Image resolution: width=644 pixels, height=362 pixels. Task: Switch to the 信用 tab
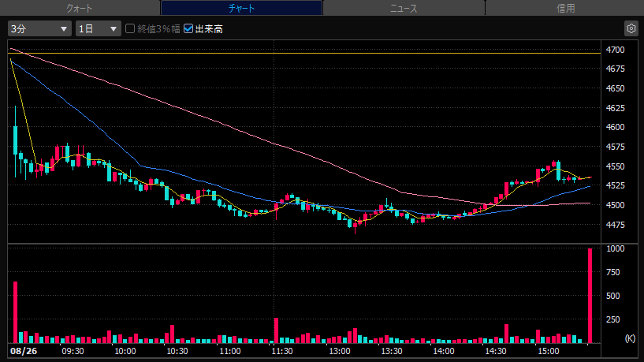point(565,8)
